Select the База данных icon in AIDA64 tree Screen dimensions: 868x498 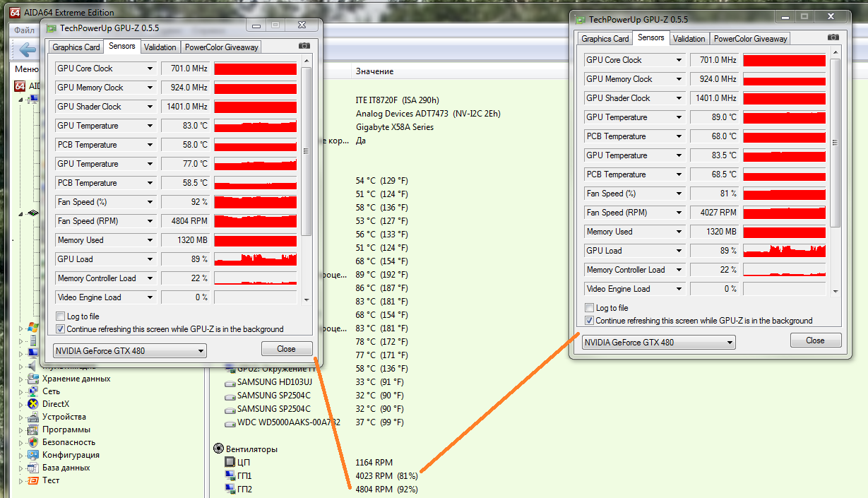pos(32,468)
